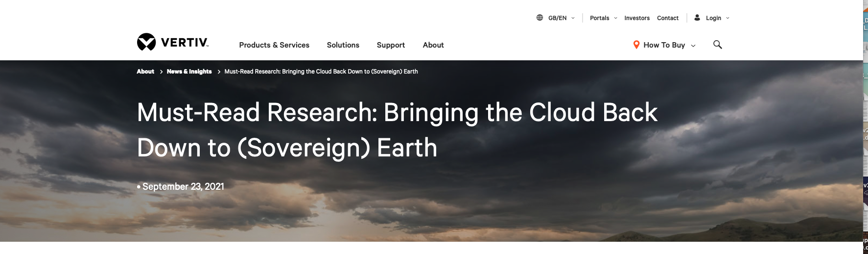Click the orange location pin icon
Screen dimensions: 868x254
click(636, 45)
